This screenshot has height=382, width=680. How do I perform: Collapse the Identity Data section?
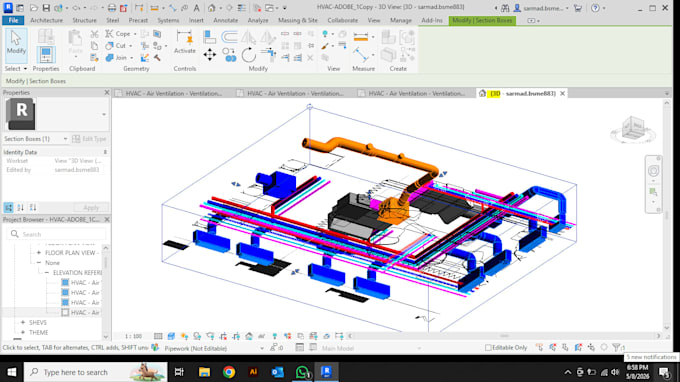click(x=105, y=152)
